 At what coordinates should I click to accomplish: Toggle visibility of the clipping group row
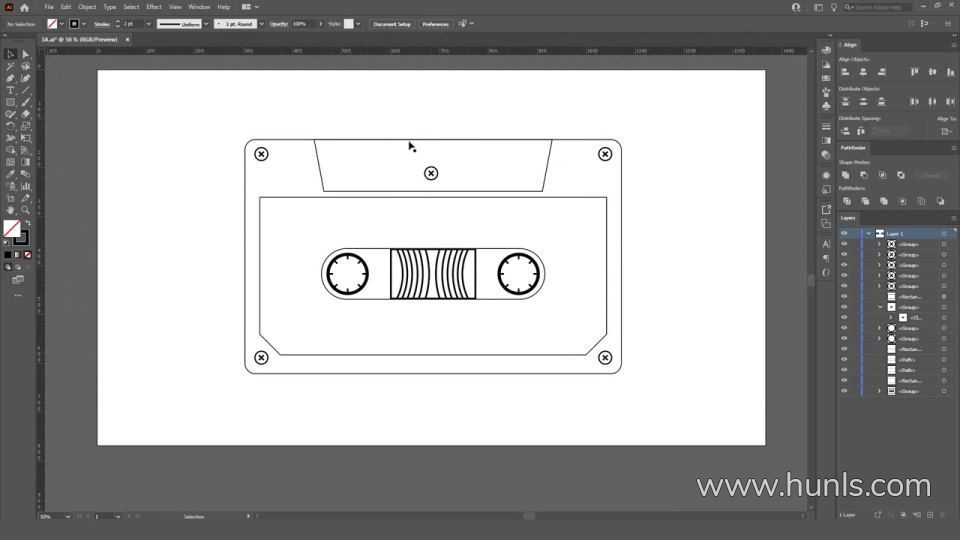pyautogui.click(x=844, y=318)
